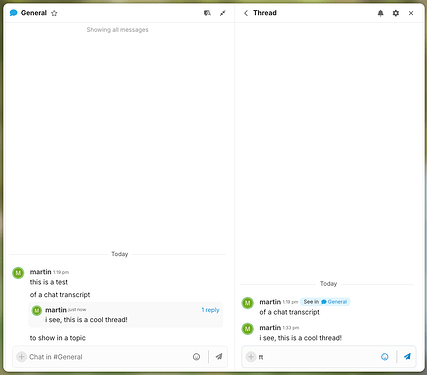Focus the Thread reply input field
Screen dimensions: 427x375
pos(317,357)
